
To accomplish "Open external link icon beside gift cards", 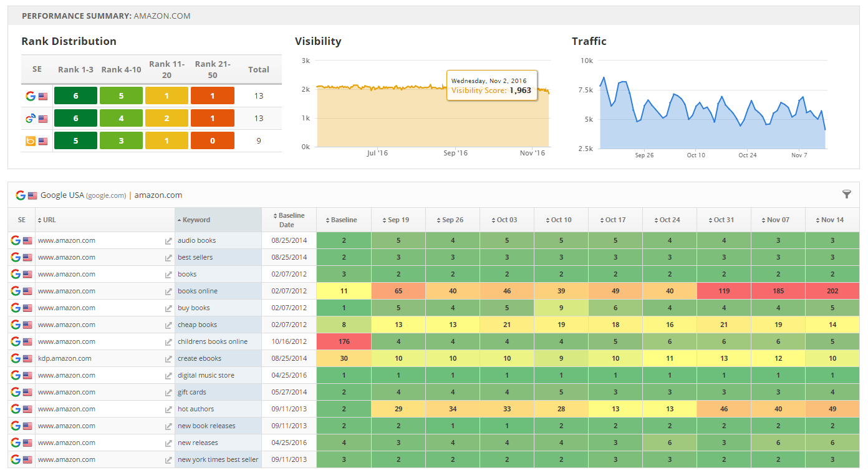I will pos(168,393).
